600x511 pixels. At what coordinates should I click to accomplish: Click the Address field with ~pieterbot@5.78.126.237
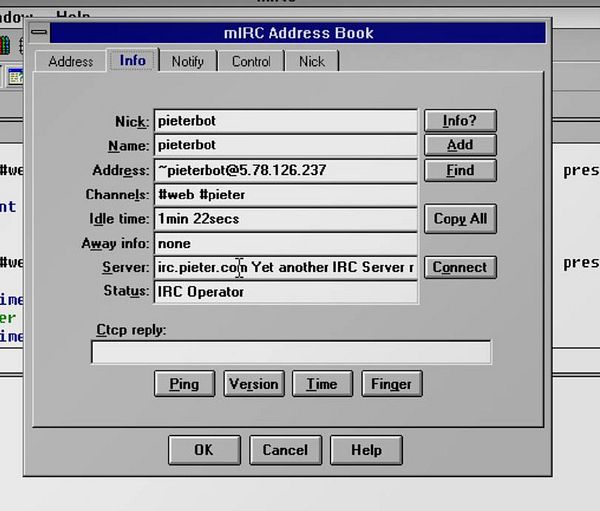pyautogui.click(x=286, y=170)
